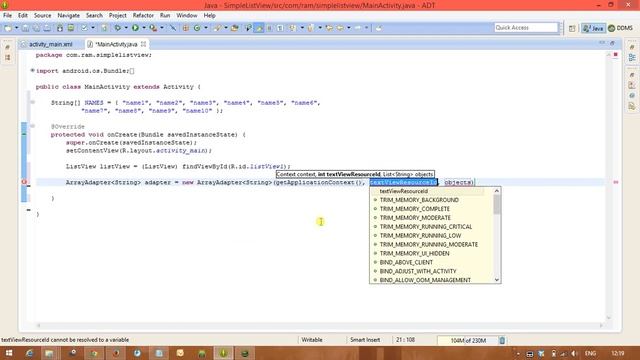Expand the Forward navigation history dropdown
This screenshot has height=360, width=640.
[x=366, y=28]
